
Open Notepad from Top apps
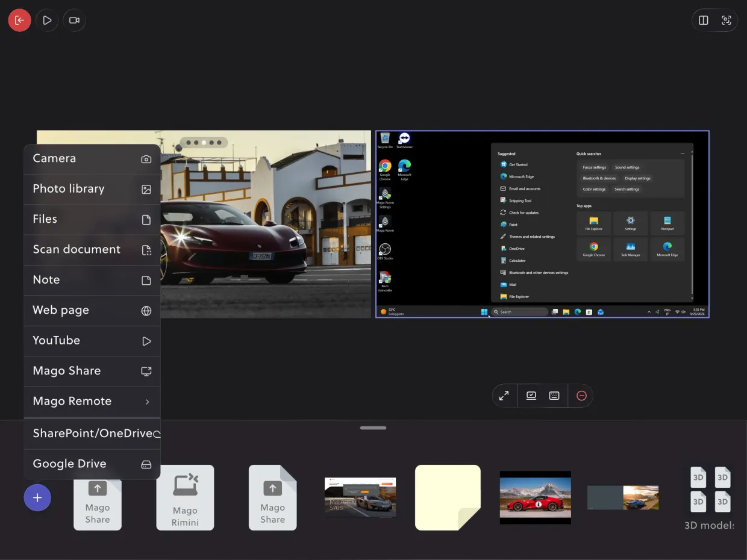tap(667, 223)
